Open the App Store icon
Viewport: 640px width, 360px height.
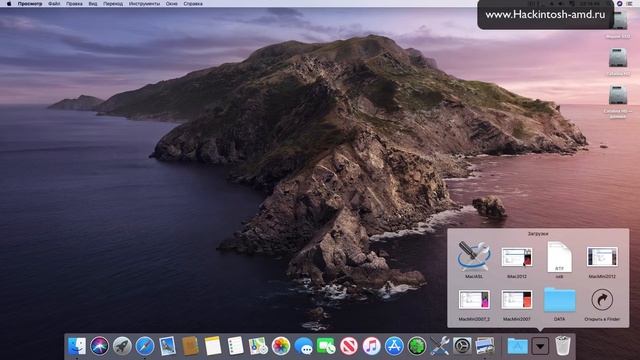(x=394, y=346)
